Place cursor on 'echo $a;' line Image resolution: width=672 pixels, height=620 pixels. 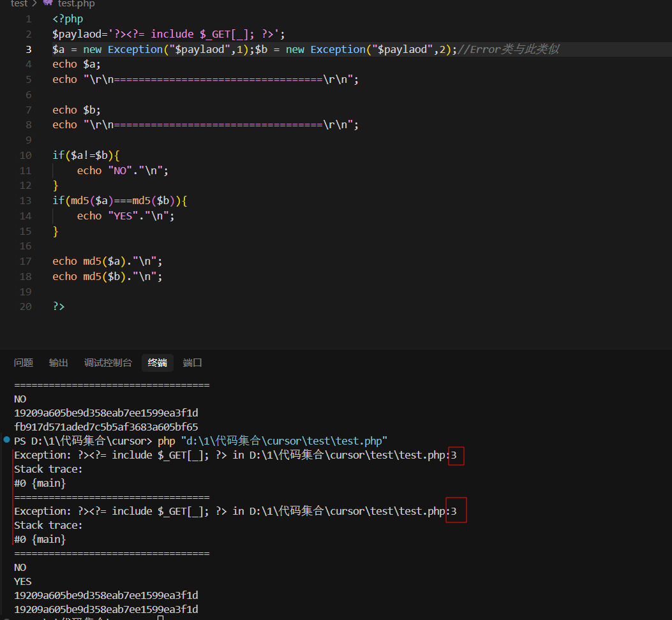77,64
